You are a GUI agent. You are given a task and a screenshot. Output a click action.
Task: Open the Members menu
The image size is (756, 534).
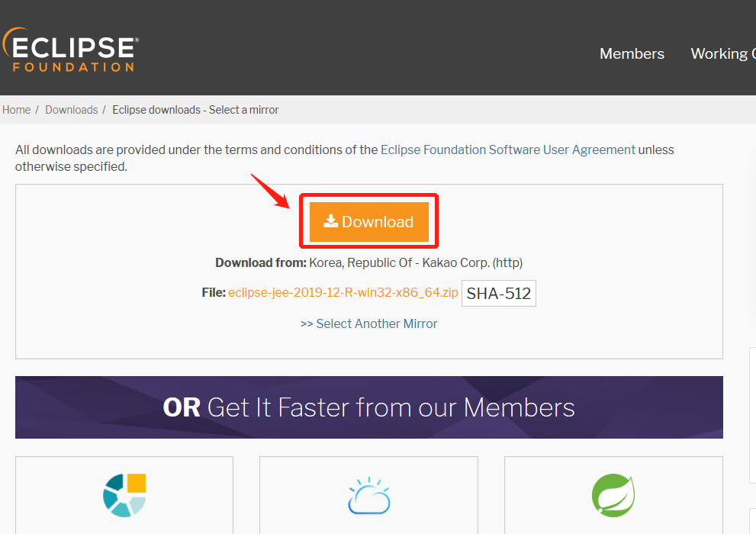coord(632,53)
